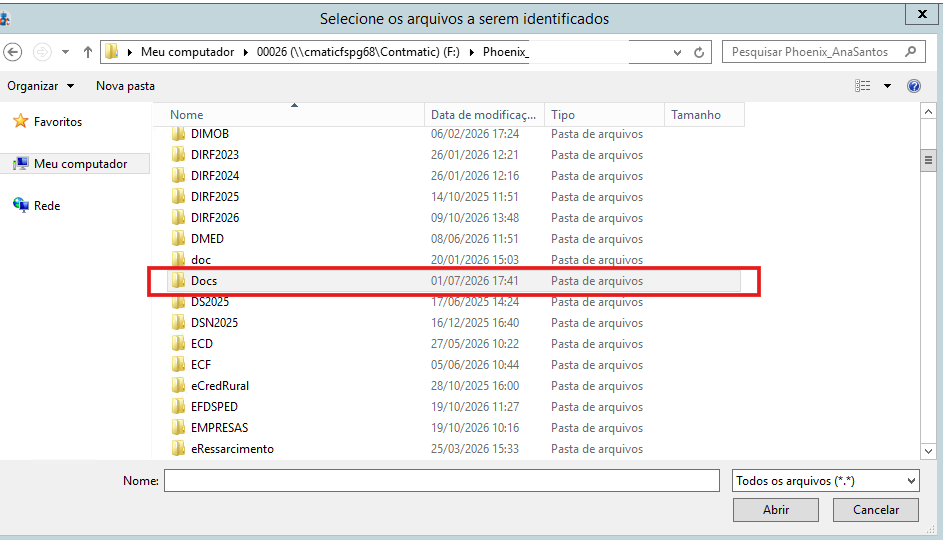Select the DIRF2023 folder

(x=215, y=155)
